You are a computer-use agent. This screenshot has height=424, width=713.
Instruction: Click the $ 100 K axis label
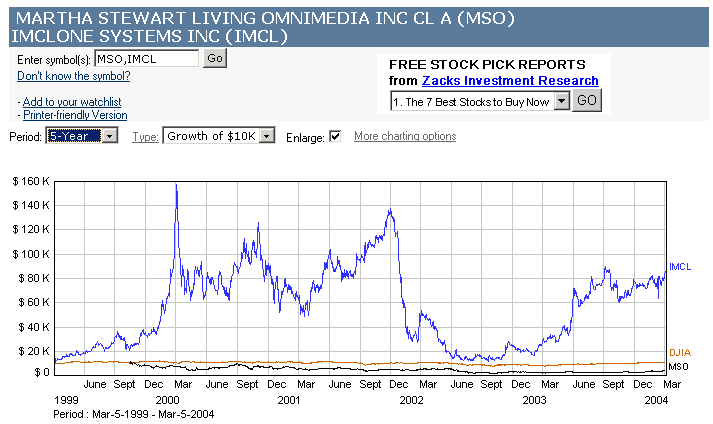(x=30, y=254)
